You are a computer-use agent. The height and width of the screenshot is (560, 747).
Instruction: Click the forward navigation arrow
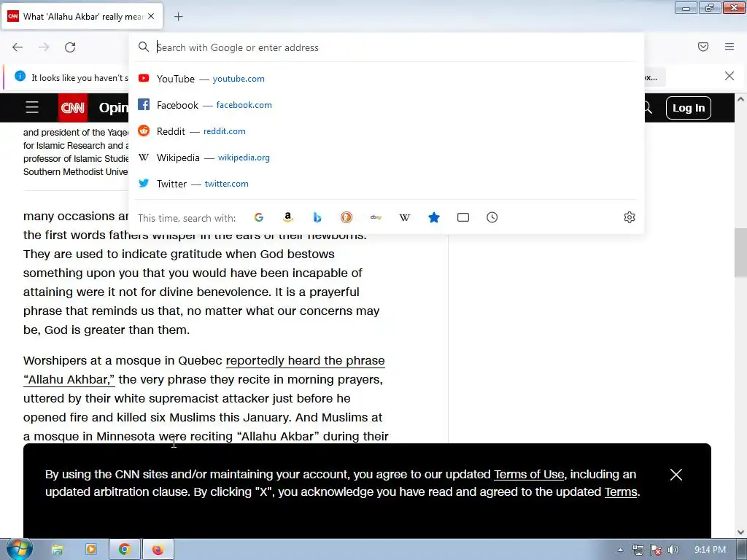click(x=44, y=47)
